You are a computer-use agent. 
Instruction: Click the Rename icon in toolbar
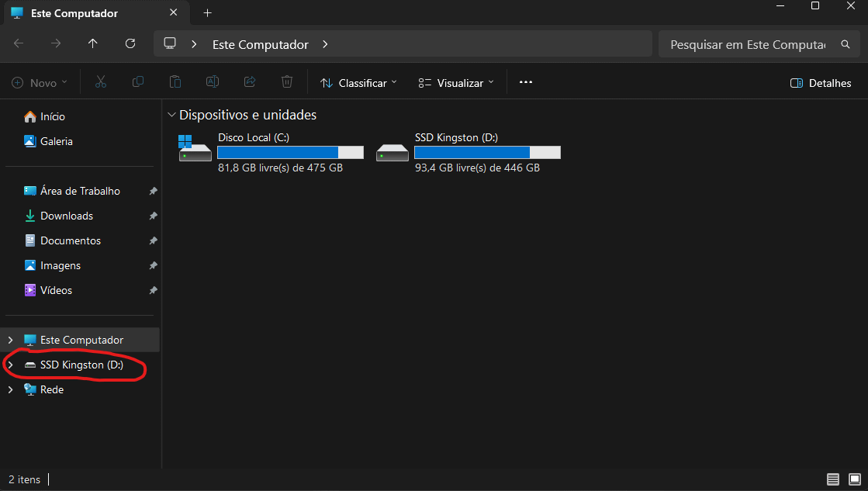(x=212, y=82)
